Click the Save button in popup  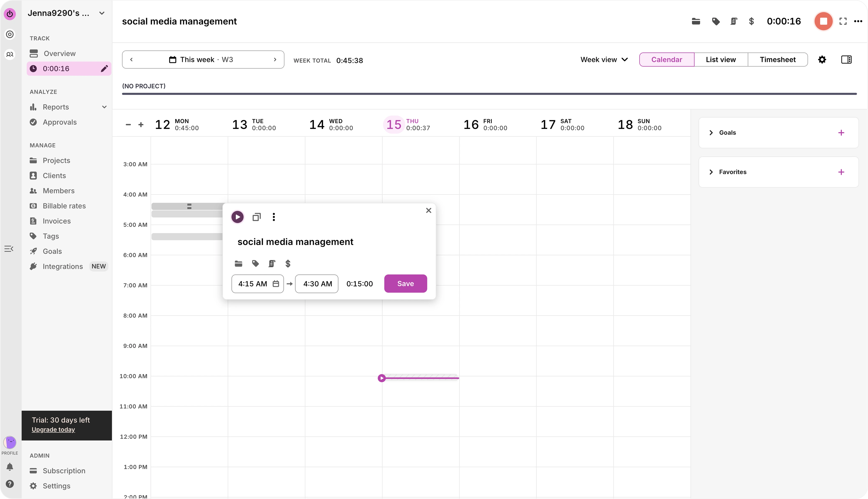[405, 283]
